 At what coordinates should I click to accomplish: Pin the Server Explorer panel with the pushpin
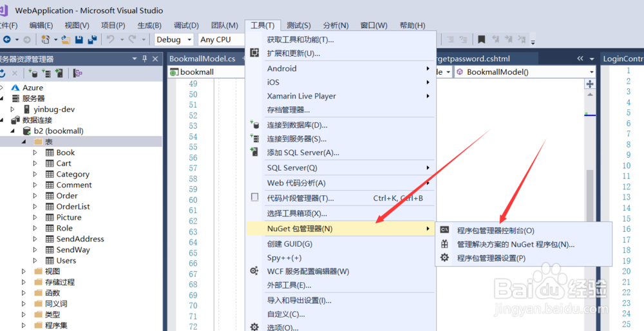click(x=144, y=59)
